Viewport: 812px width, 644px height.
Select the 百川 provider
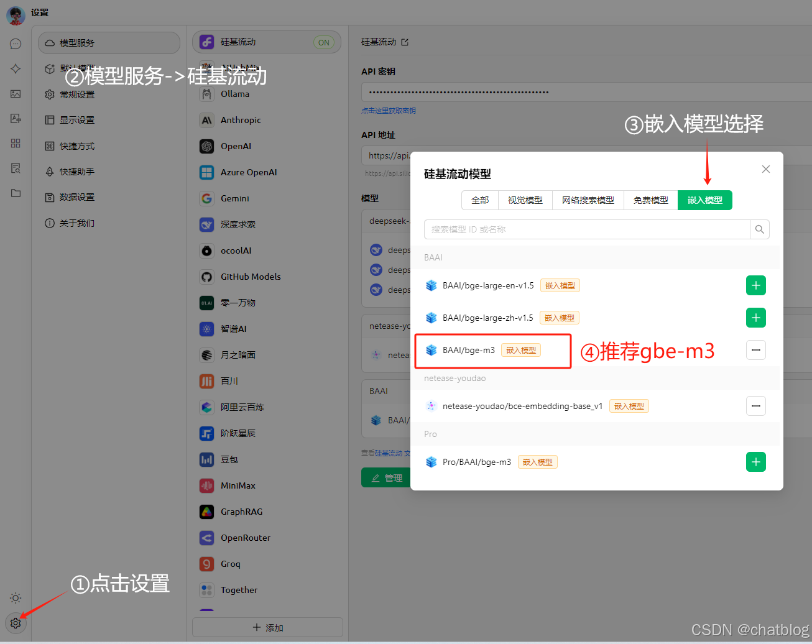267,381
